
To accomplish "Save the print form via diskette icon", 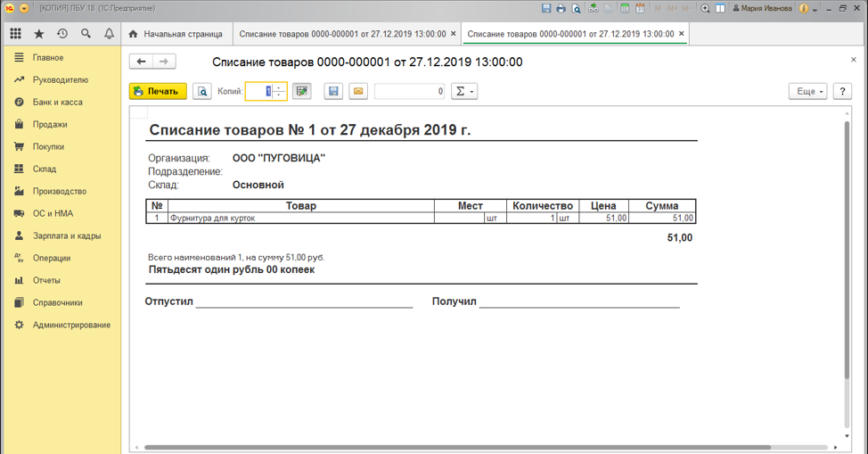I will click(x=333, y=92).
